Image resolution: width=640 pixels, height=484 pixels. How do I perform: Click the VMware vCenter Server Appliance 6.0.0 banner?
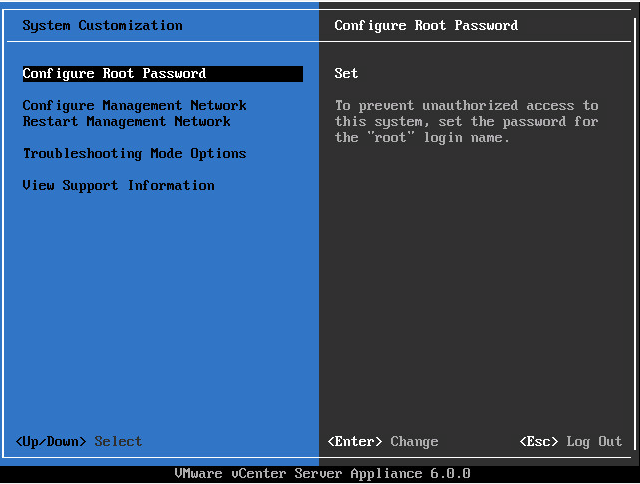point(322,474)
